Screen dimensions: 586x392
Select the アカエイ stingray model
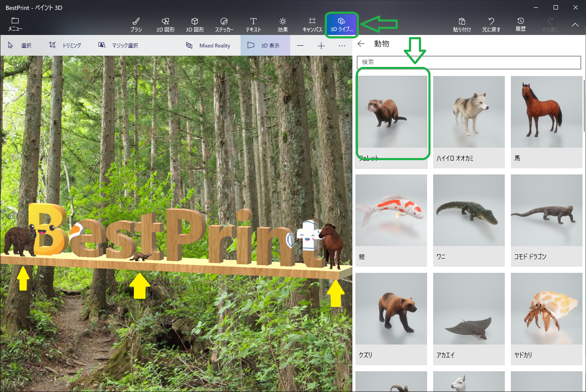coord(469,319)
